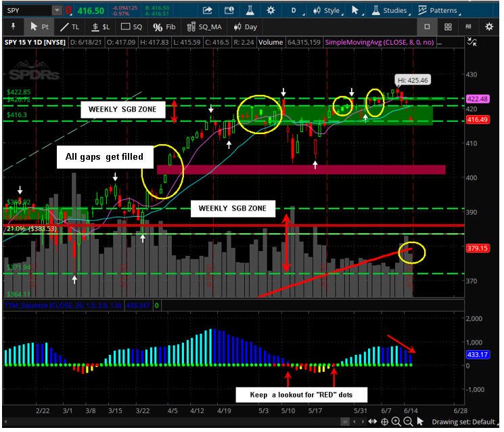The height and width of the screenshot is (432, 504).
Task: Click the flask Edit Studies icon
Action: point(250,11)
